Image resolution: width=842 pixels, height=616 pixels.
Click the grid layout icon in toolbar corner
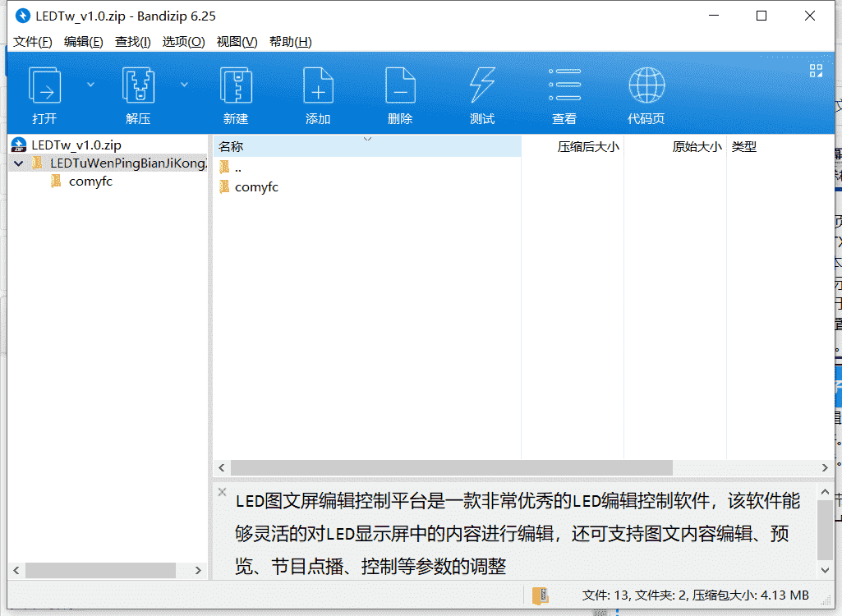coord(816,71)
